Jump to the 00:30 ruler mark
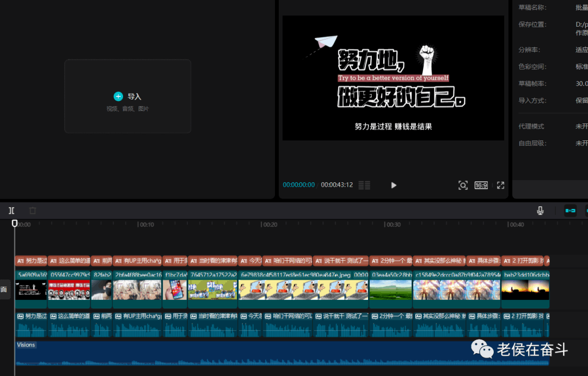588x376 pixels. point(392,225)
